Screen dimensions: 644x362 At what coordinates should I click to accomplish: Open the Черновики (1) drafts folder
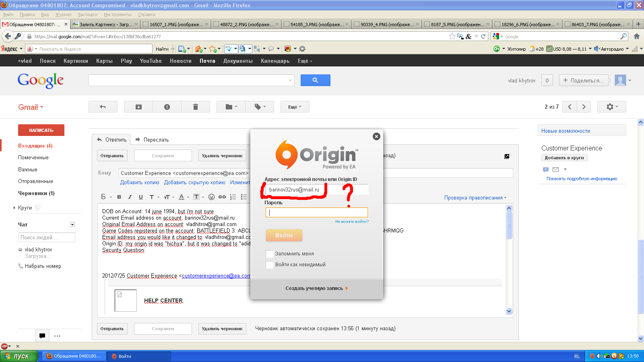(x=36, y=193)
